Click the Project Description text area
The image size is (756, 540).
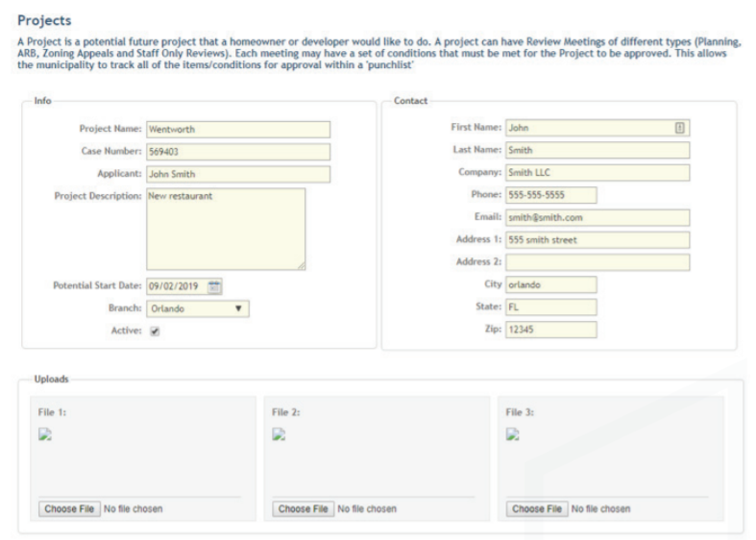coord(226,229)
